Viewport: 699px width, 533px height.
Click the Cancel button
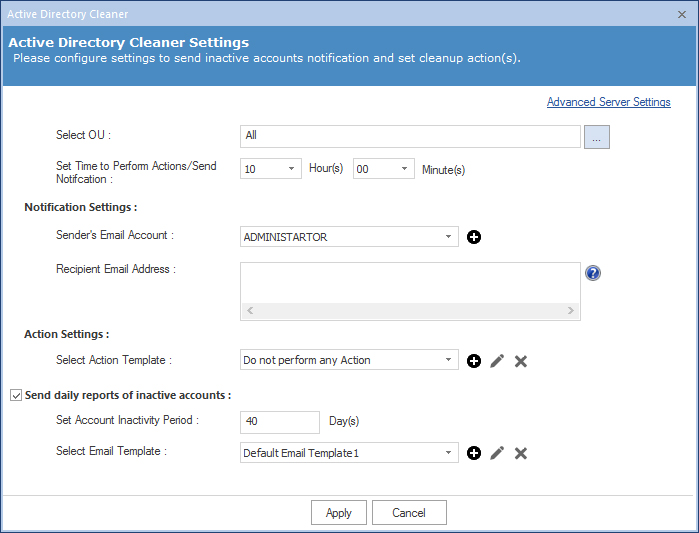[x=409, y=512]
